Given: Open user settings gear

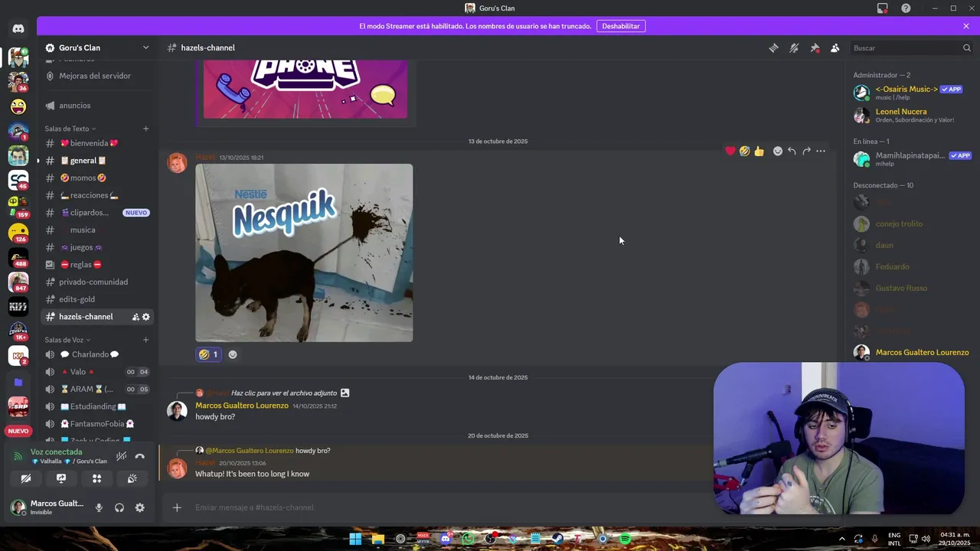Looking at the screenshot, I should coord(139,507).
